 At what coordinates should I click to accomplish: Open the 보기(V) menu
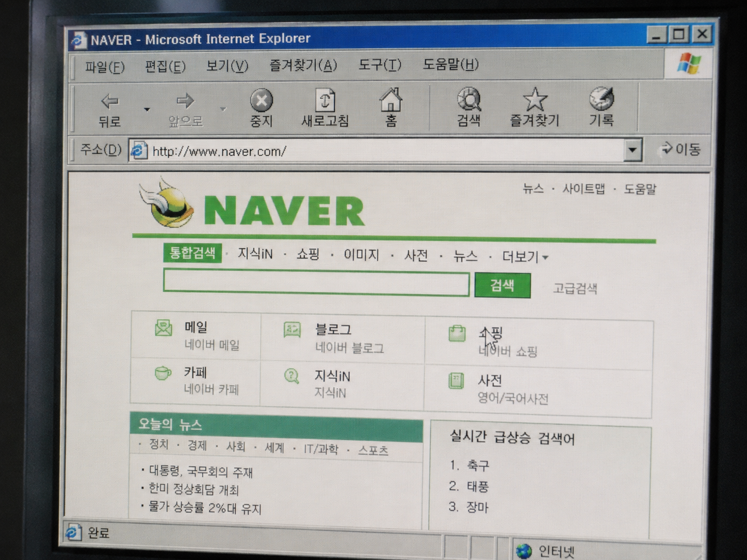(x=227, y=66)
